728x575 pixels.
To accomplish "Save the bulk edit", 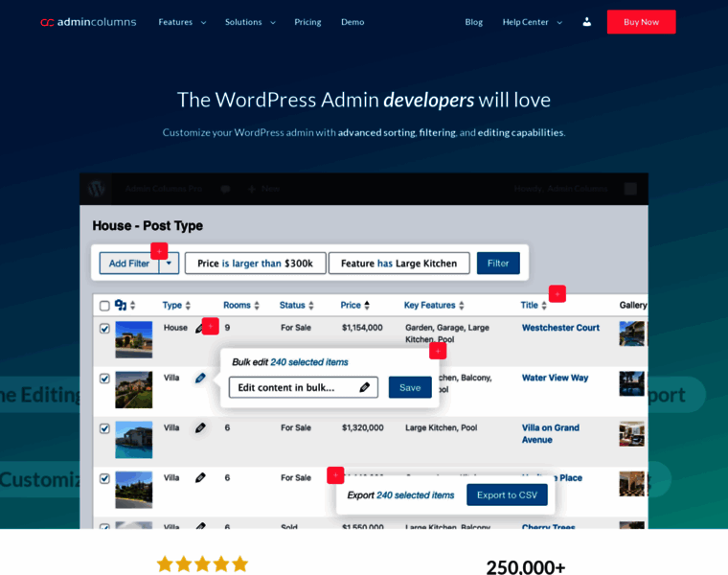I will coord(410,387).
